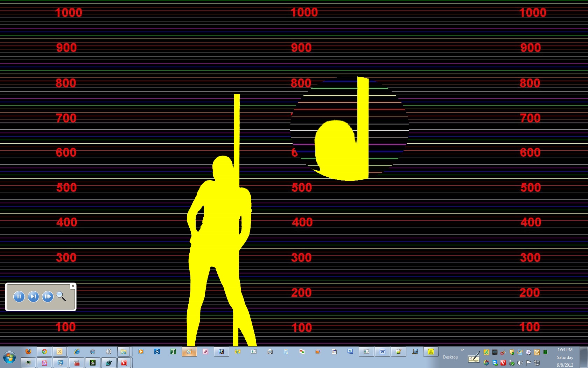Pause playback in the floating control panel

pyautogui.click(x=19, y=297)
